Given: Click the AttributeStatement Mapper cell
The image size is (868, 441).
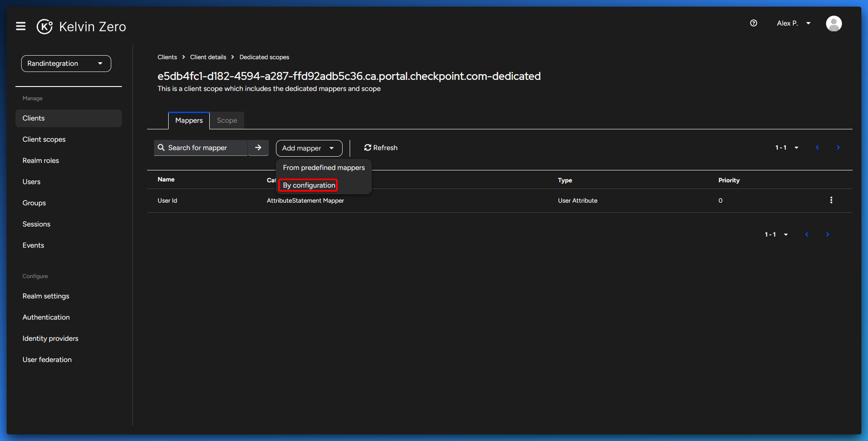Looking at the screenshot, I should pos(305,200).
